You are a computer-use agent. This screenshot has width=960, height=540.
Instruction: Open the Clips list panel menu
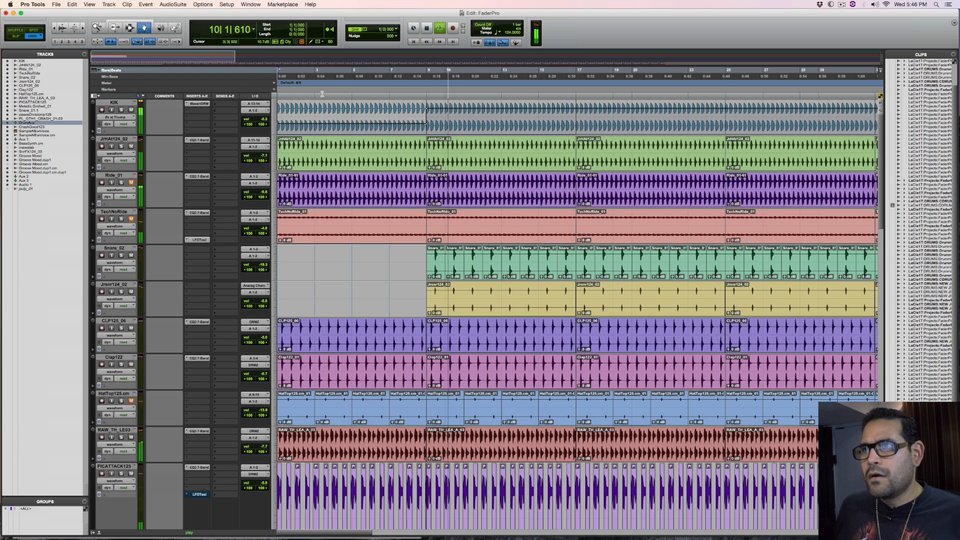(x=953, y=54)
